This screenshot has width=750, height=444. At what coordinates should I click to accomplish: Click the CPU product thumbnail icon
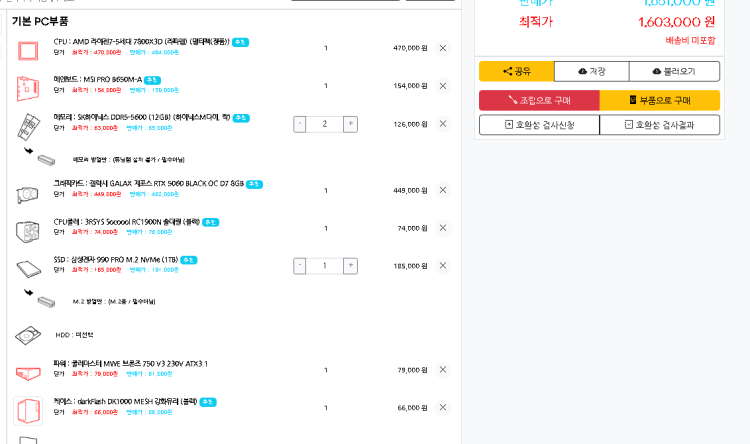pos(27,48)
